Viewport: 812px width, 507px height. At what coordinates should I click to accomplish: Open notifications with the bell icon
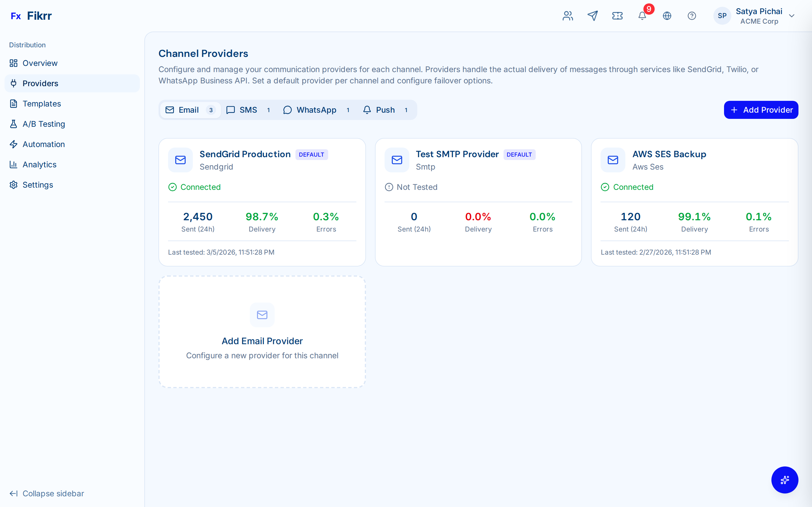click(x=642, y=16)
